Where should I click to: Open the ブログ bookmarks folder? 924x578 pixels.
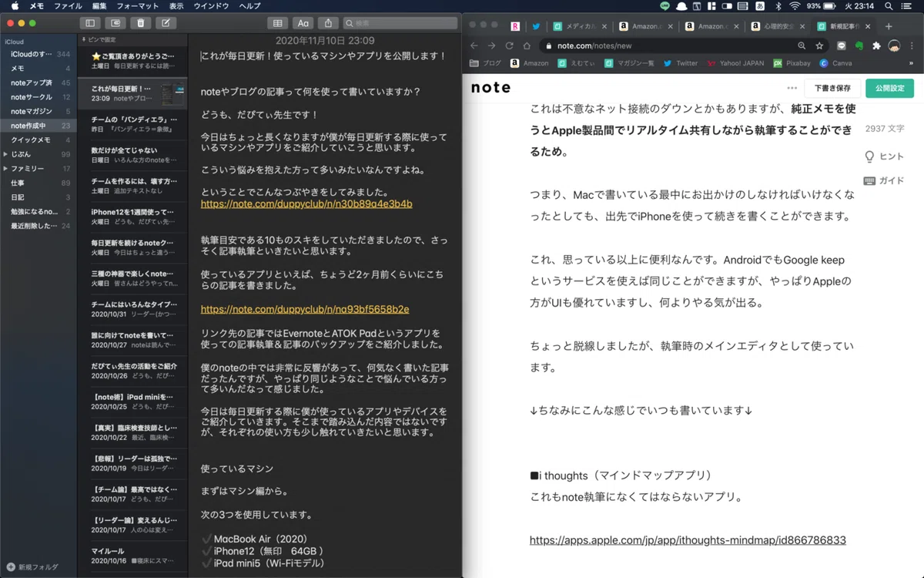point(485,63)
